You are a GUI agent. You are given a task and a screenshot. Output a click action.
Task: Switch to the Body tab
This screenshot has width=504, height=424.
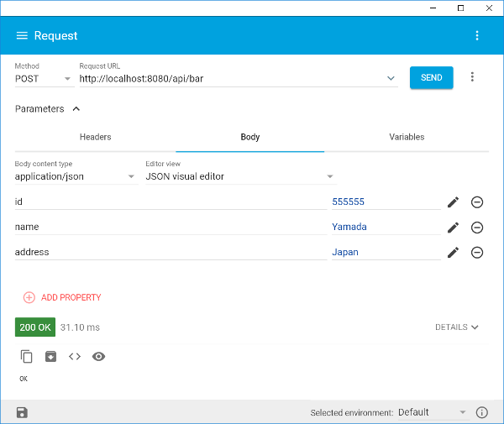(x=250, y=137)
